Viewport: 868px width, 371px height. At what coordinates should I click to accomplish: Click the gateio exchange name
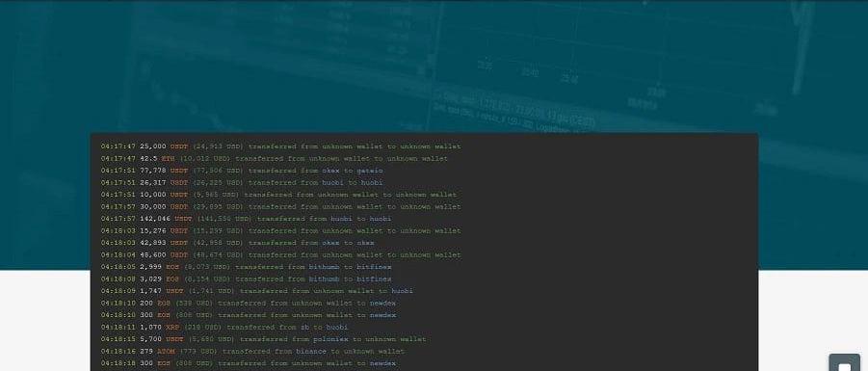tap(369, 171)
